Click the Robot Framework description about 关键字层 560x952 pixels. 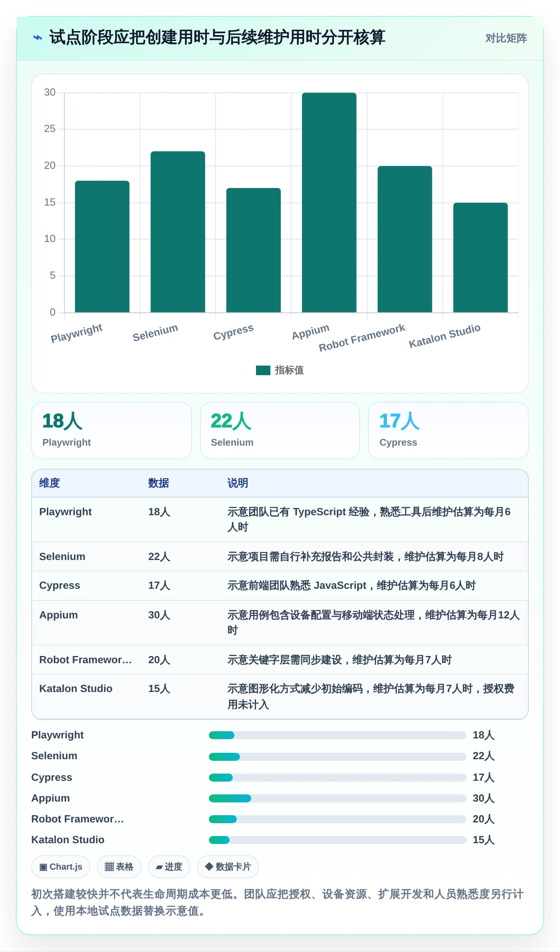coord(340,660)
